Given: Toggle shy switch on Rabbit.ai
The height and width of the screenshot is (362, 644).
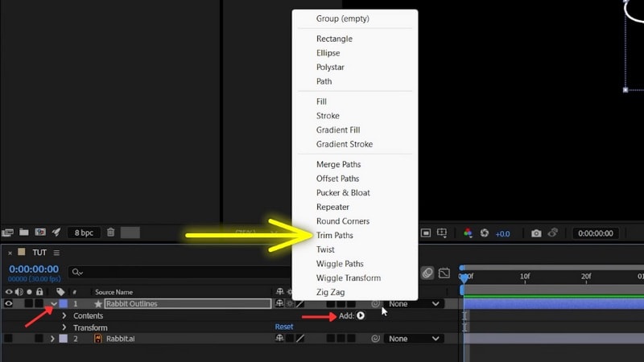Looking at the screenshot, I should pos(279,338).
